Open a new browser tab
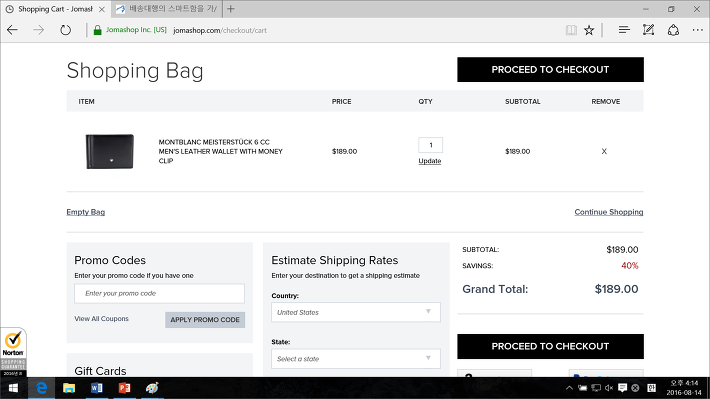The height and width of the screenshot is (399, 710). 231,9
